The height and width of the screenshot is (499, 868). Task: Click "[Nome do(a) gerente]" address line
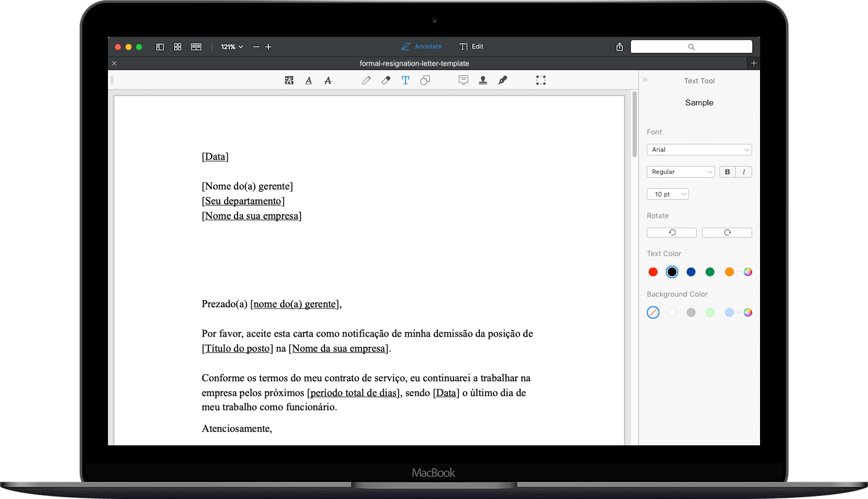coord(247,186)
